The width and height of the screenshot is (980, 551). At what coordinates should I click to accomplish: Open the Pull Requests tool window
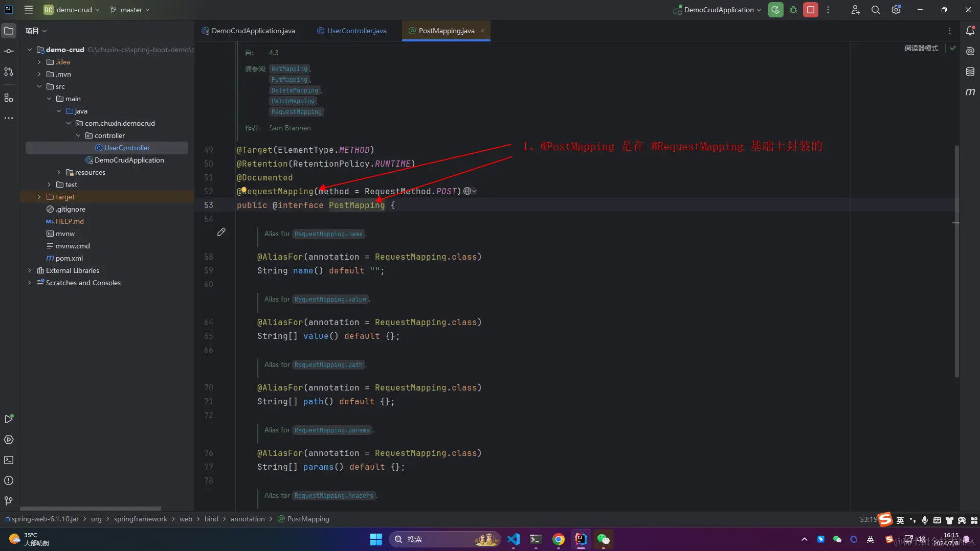tap(9, 72)
